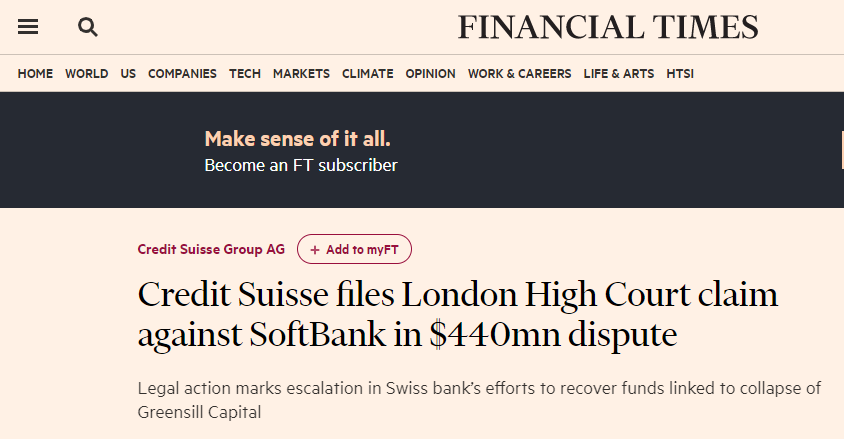Click 'Make sense of it all' banner headline

pos(298,139)
